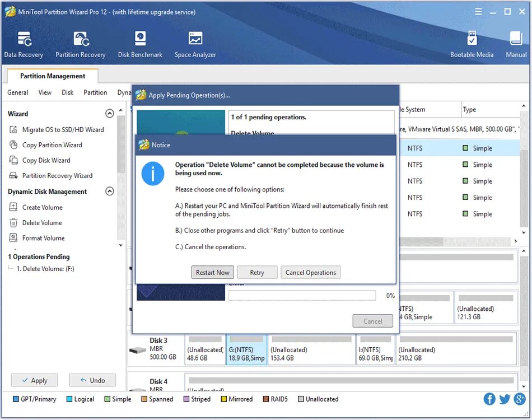Click the Delete Volume trash icon

coord(13,223)
